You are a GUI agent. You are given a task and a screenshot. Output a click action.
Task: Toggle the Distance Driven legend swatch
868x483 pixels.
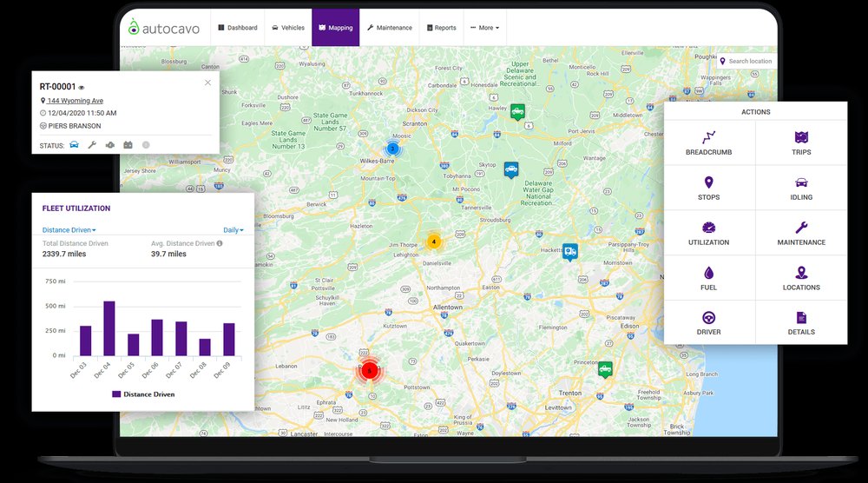click(x=116, y=394)
